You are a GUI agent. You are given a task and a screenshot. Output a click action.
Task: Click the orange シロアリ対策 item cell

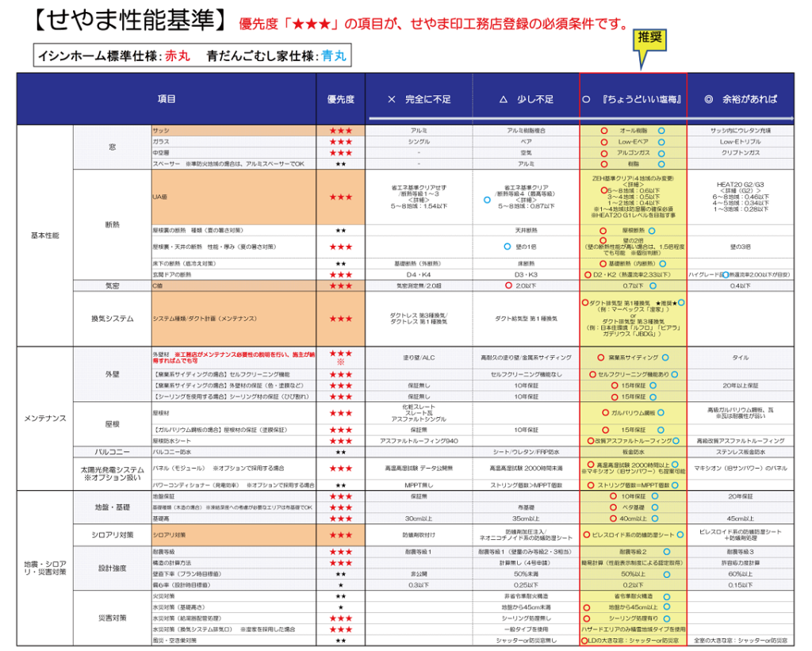(x=233, y=535)
